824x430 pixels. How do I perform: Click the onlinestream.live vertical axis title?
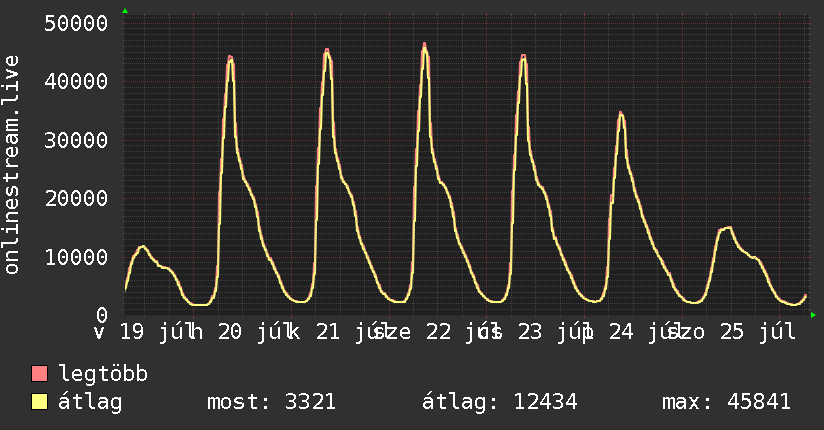pos(11,165)
